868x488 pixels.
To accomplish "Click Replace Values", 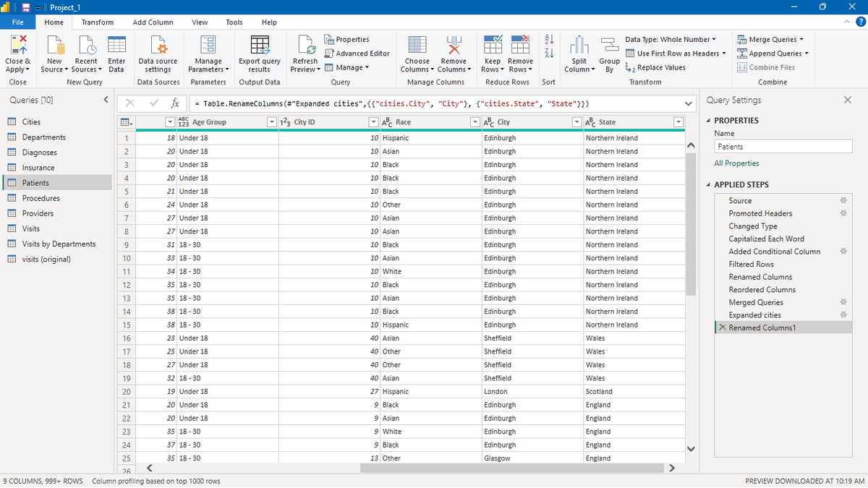I will [x=655, y=67].
